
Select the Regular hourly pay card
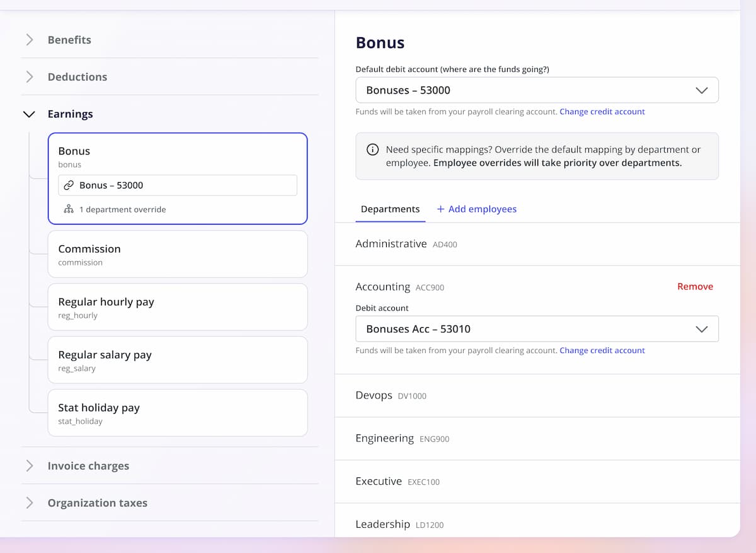(178, 307)
